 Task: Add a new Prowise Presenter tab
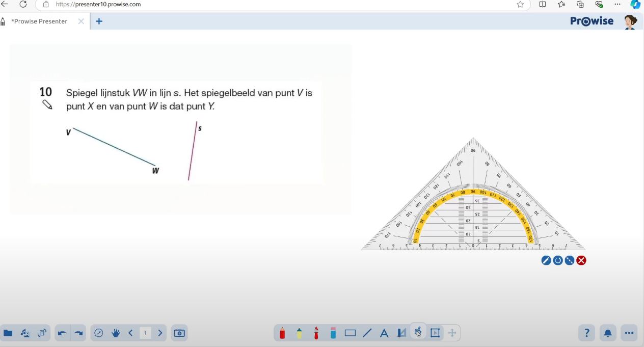tap(99, 21)
